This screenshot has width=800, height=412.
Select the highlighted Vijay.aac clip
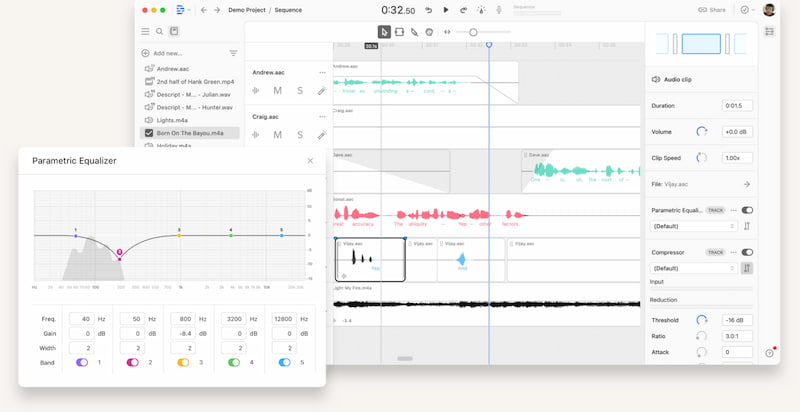point(370,260)
